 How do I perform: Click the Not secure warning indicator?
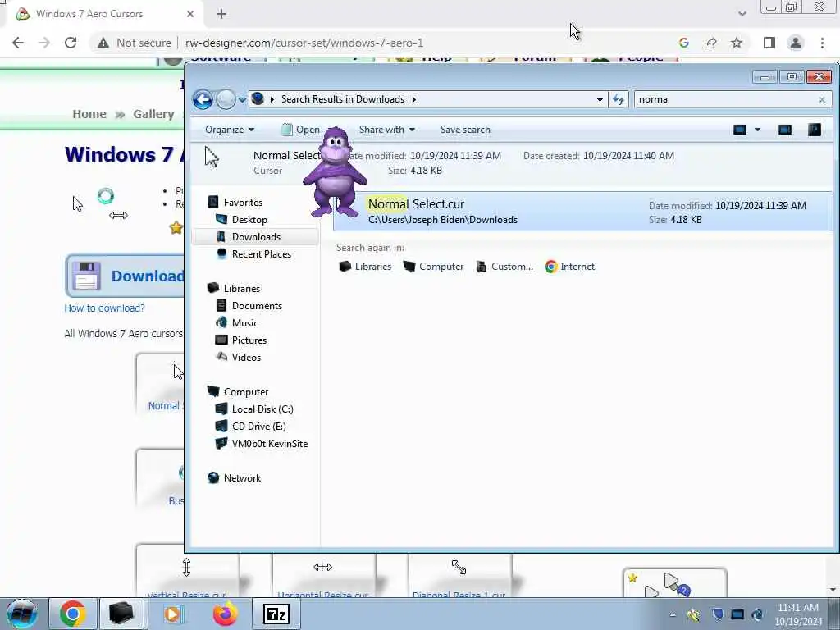point(135,43)
